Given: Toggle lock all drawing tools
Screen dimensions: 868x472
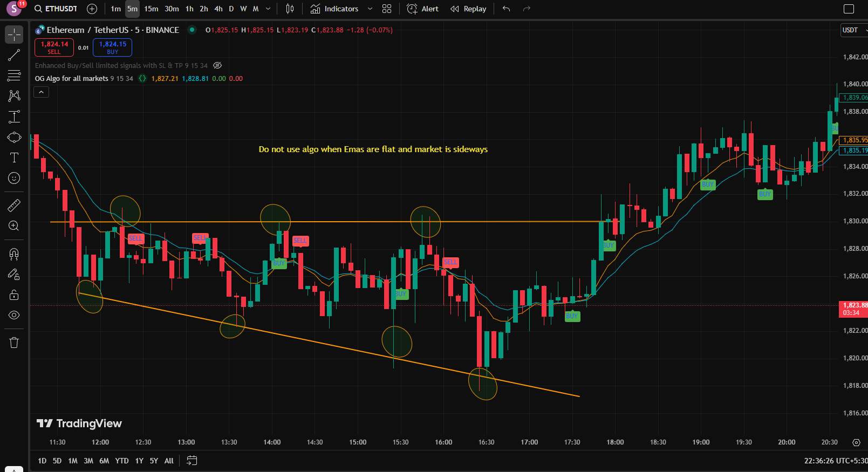Looking at the screenshot, I should point(14,295).
